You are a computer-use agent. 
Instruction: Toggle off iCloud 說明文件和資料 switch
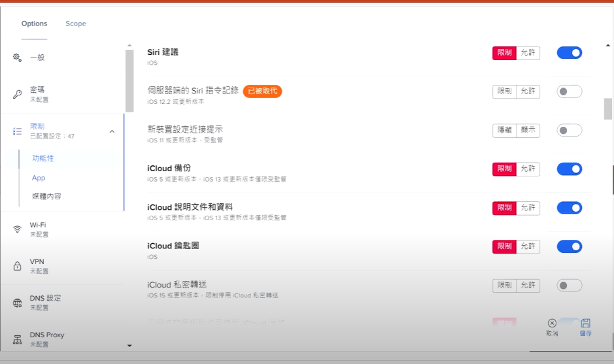pos(570,208)
